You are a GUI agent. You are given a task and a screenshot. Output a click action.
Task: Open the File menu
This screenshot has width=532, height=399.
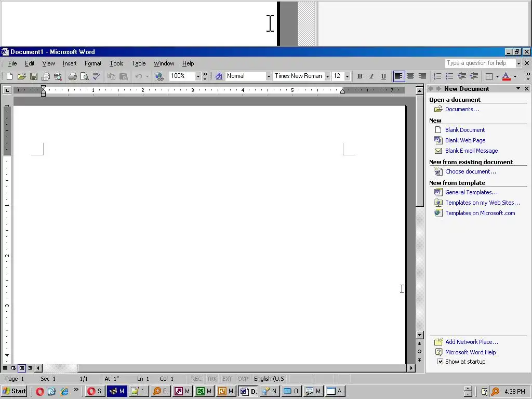(x=12, y=63)
